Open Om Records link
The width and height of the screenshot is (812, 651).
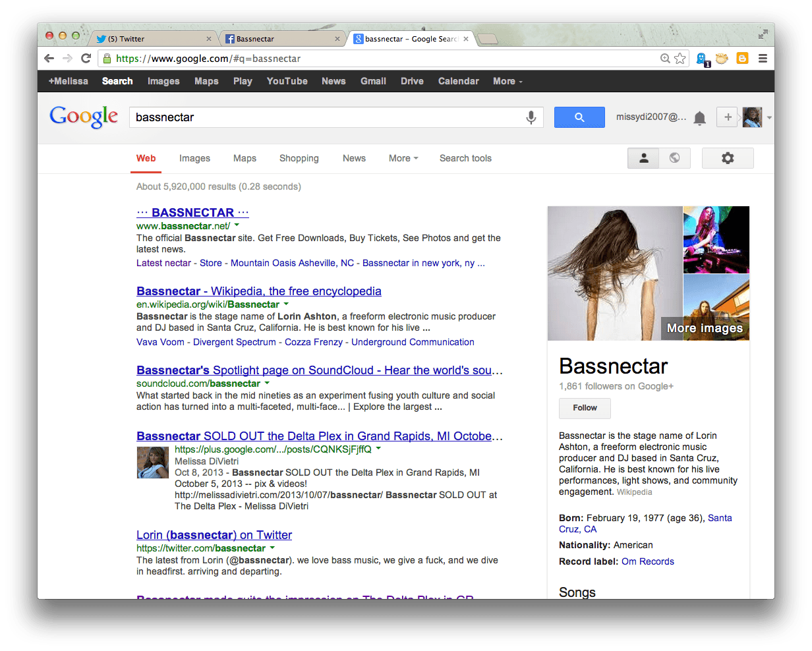(x=647, y=561)
